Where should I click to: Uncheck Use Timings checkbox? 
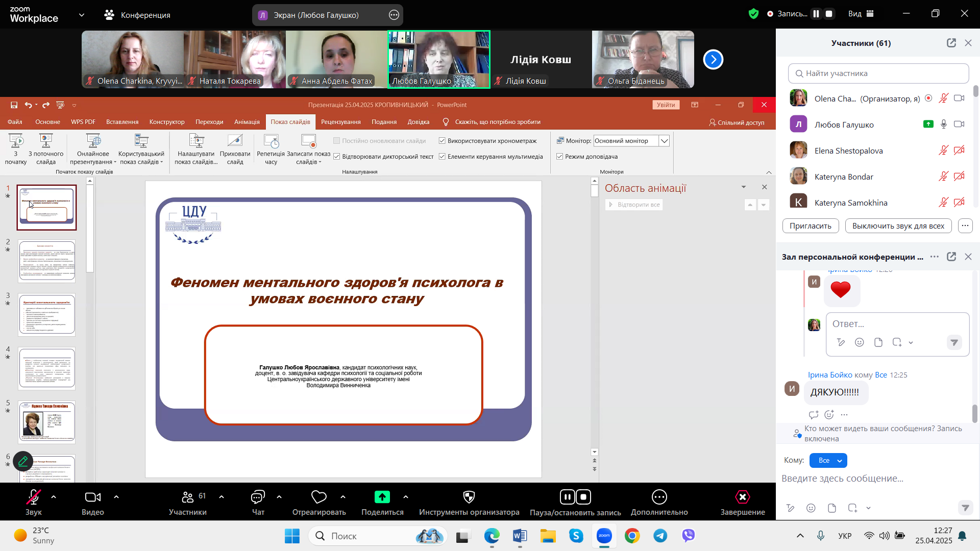point(442,141)
